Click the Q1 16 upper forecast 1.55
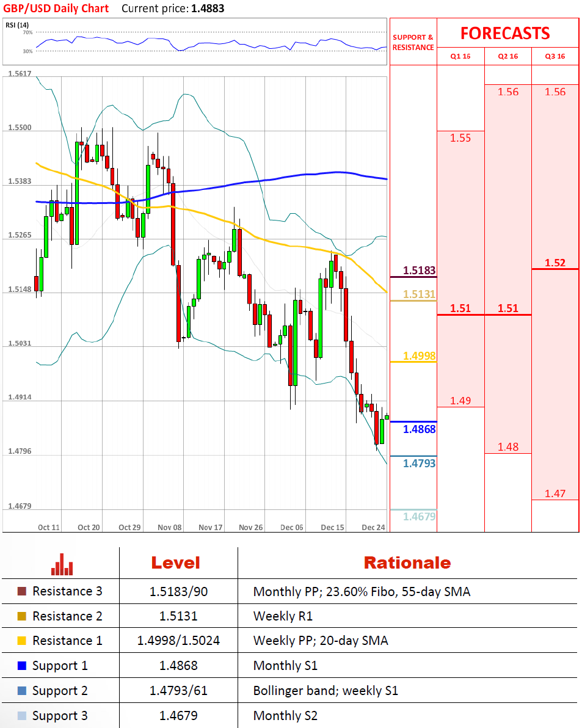Image resolution: width=582 pixels, height=728 pixels. pyautogui.click(x=460, y=138)
